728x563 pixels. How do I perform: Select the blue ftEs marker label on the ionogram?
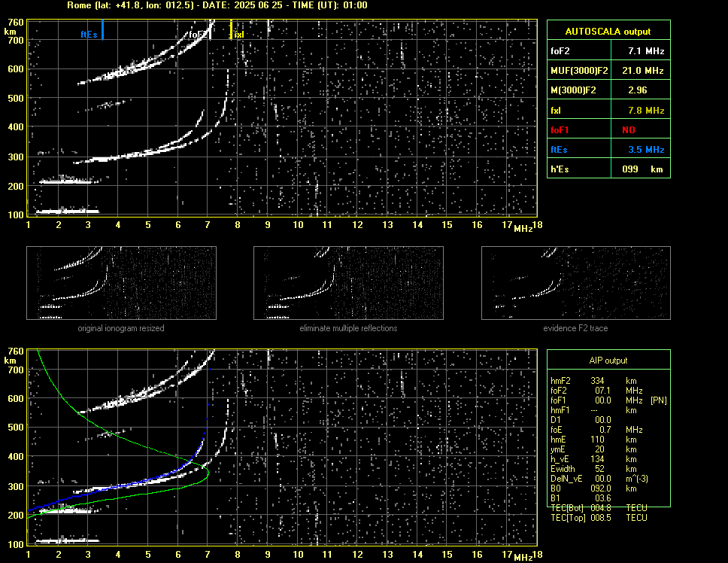(x=89, y=35)
